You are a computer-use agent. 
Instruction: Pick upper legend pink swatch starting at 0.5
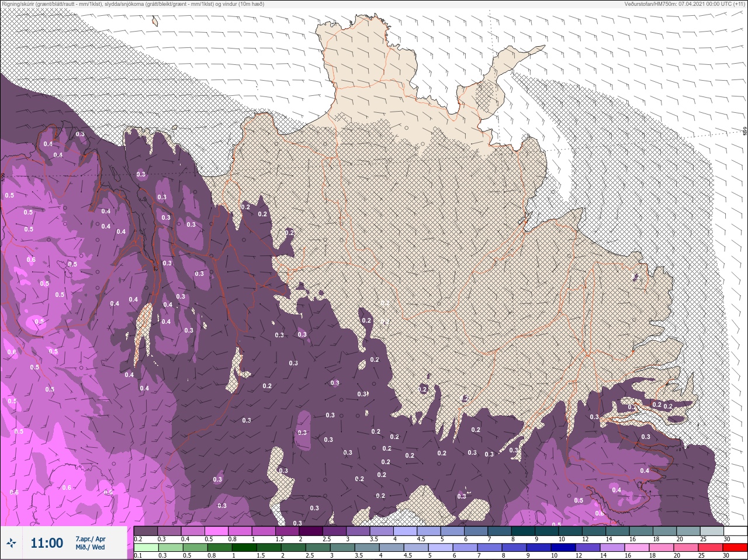click(x=216, y=531)
